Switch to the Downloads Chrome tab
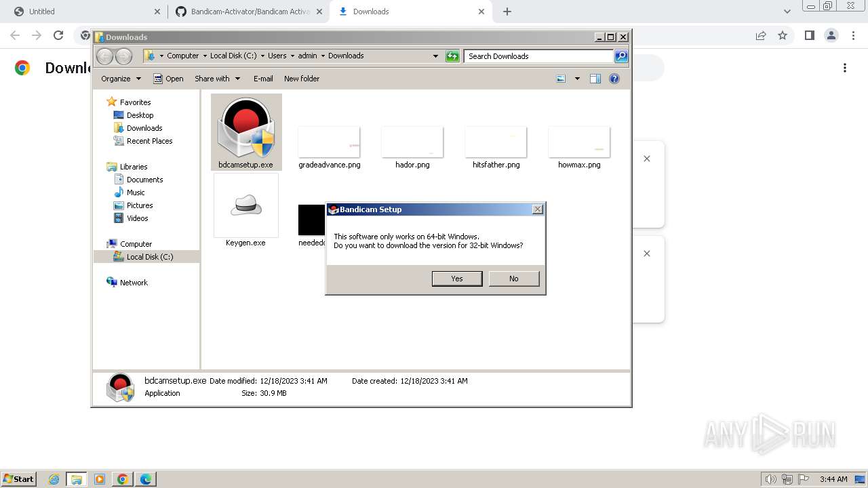Image resolution: width=868 pixels, height=488 pixels. [x=410, y=12]
